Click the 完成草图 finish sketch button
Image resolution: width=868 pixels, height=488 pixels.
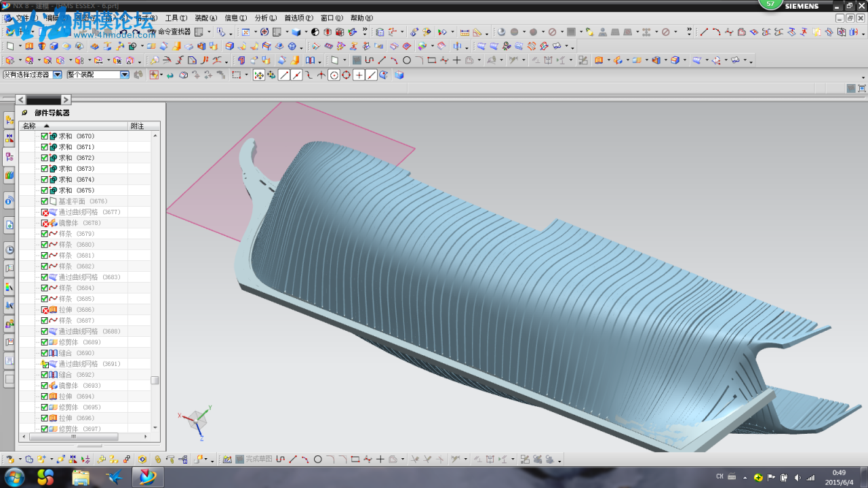click(x=254, y=459)
